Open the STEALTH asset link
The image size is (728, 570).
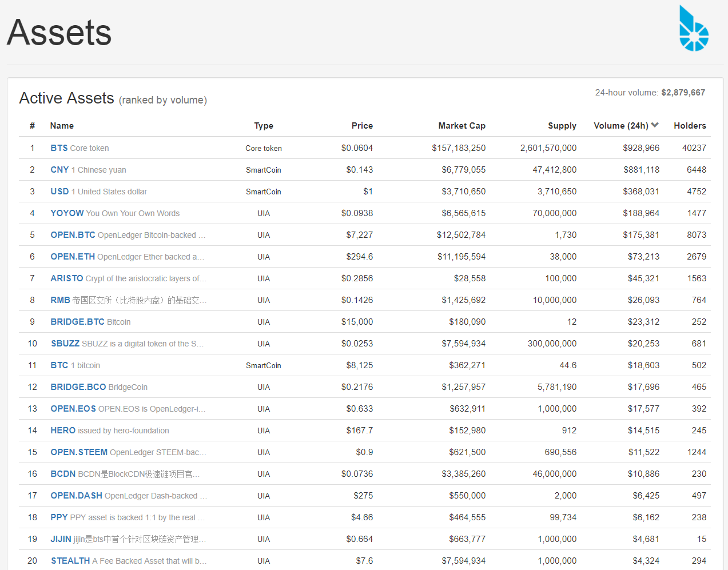pyautogui.click(x=70, y=561)
